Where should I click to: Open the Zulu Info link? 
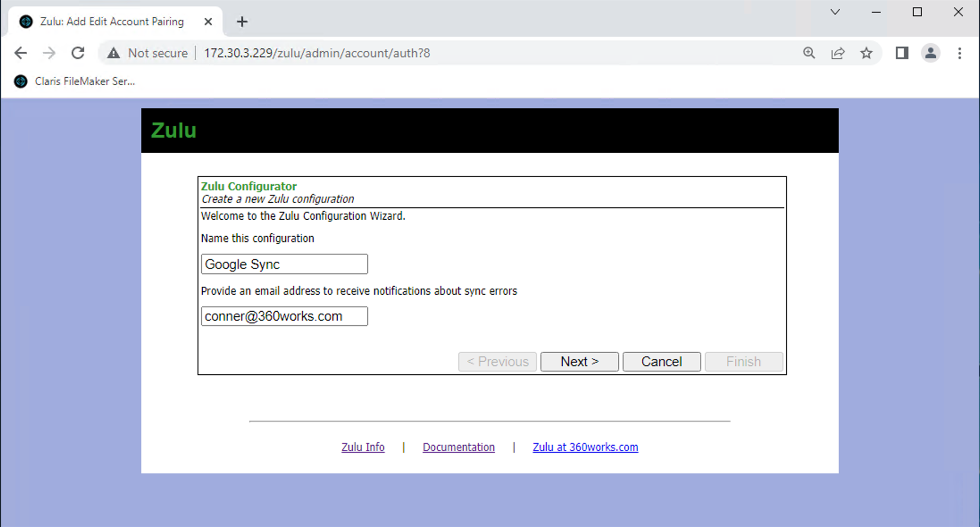tap(363, 447)
